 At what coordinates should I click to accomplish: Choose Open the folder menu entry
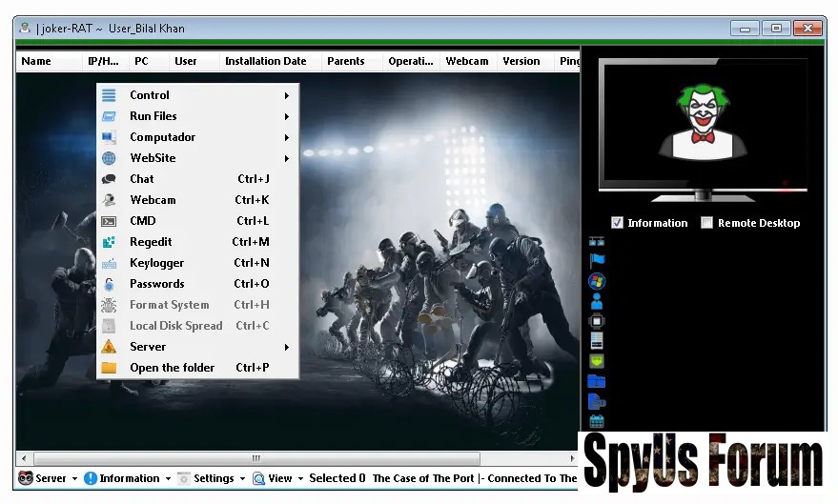172,368
